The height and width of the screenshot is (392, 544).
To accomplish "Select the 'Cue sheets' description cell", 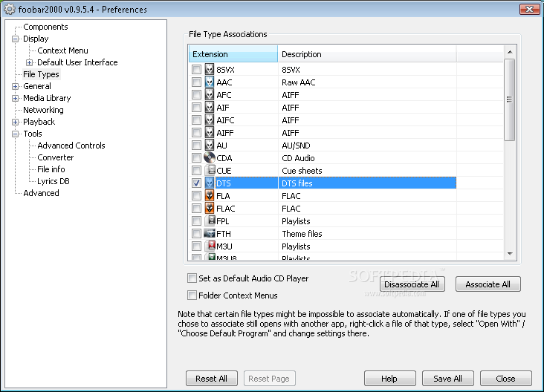I will click(367, 171).
